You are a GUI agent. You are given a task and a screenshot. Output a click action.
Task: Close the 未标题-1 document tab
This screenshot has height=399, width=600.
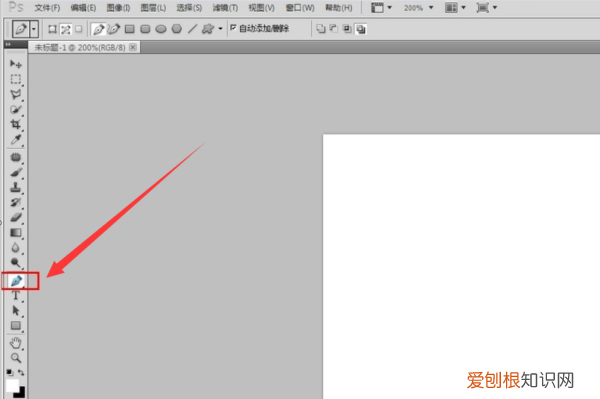coord(133,47)
